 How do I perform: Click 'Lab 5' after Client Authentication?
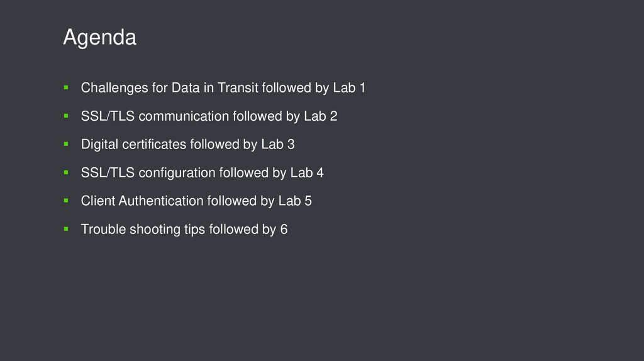(295, 201)
